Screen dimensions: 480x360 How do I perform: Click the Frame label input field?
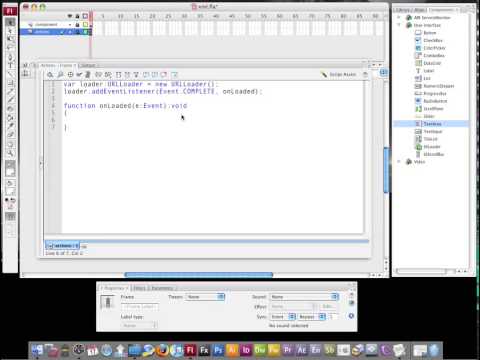[140, 306]
